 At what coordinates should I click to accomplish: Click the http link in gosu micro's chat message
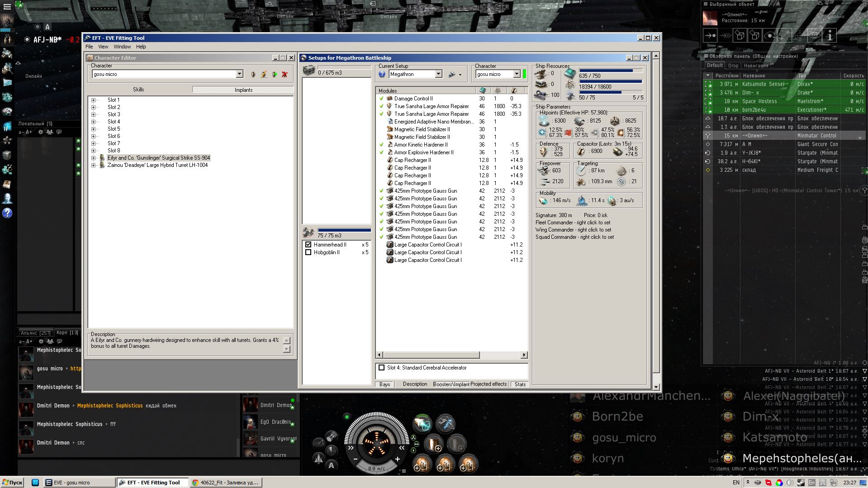pos(76,369)
